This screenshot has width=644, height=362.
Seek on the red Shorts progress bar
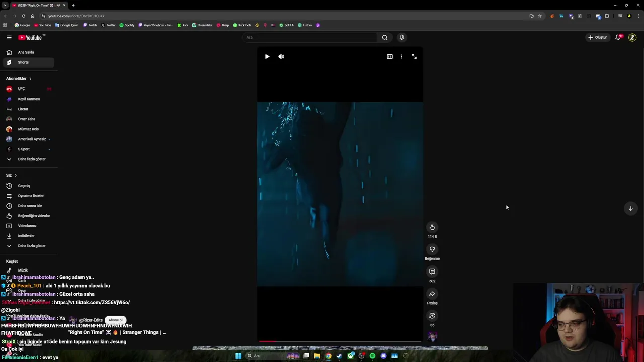click(340, 341)
